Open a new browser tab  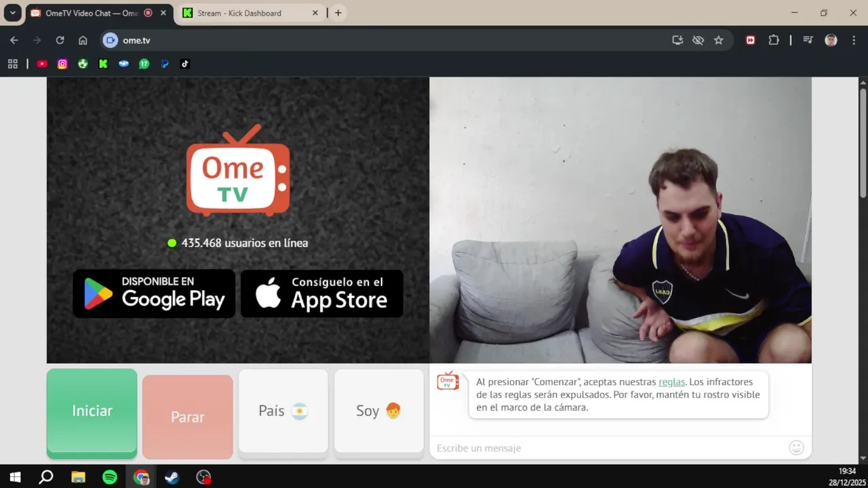(338, 13)
